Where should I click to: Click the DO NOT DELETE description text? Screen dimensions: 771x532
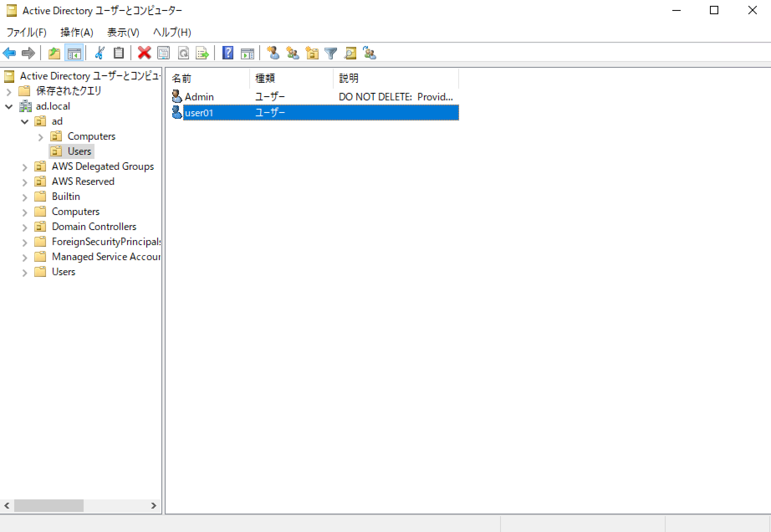396,97
